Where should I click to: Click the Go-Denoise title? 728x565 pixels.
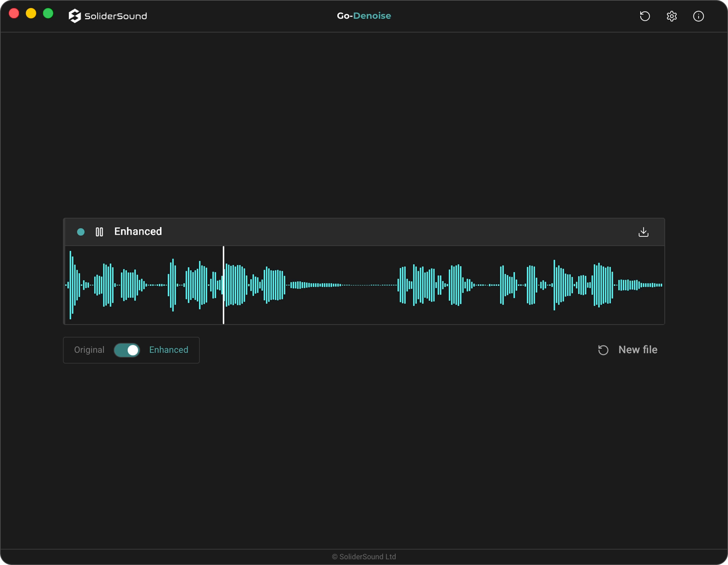pos(364,16)
